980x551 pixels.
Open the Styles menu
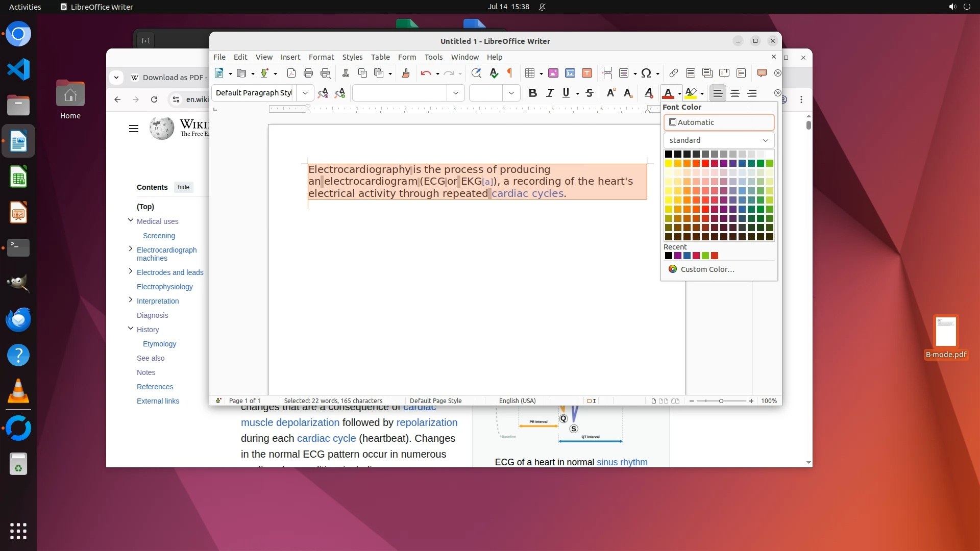[352, 57]
